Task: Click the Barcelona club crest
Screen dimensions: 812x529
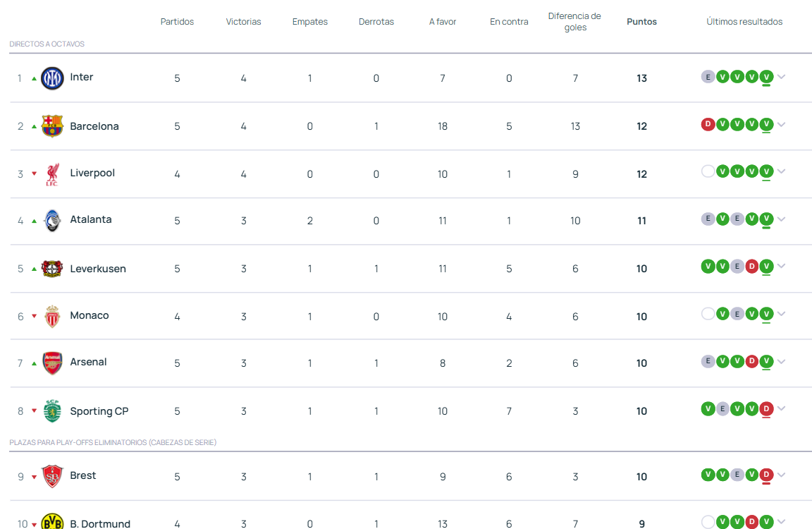Action: click(52, 126)
